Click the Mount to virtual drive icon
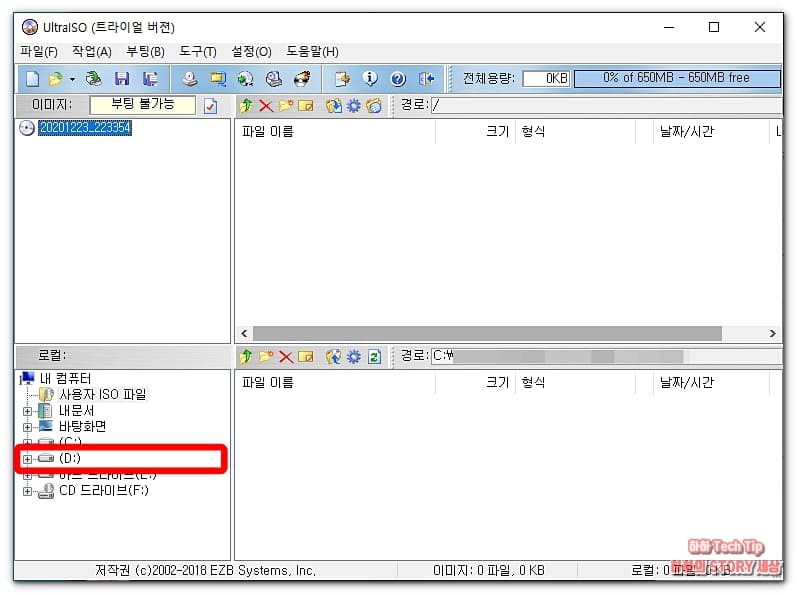Screen dimensions: 797x595 (274, 79)
